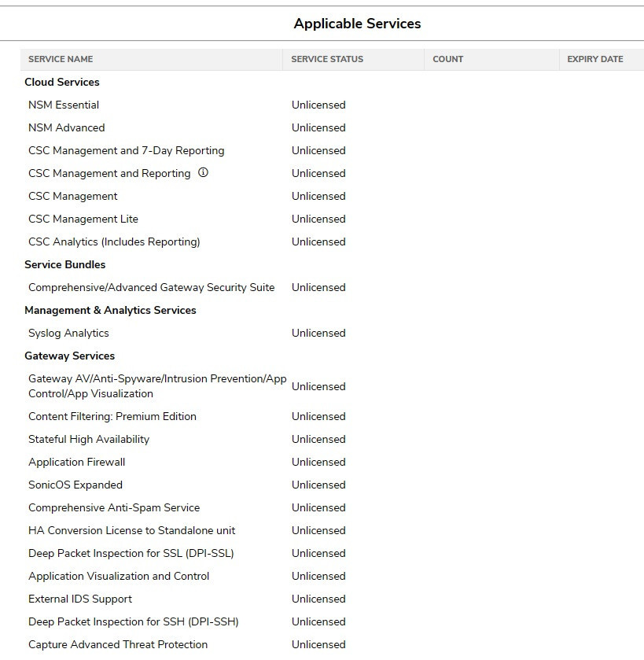Select the NSM Advanced service name
This screenshot has width=644, height=660.
(67, 127)
